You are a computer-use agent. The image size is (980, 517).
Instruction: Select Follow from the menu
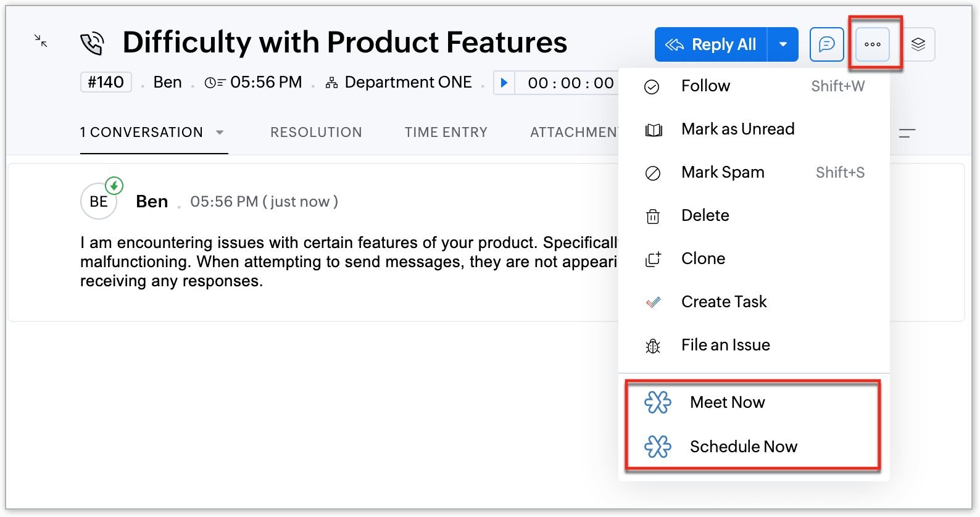click(705, 86)
